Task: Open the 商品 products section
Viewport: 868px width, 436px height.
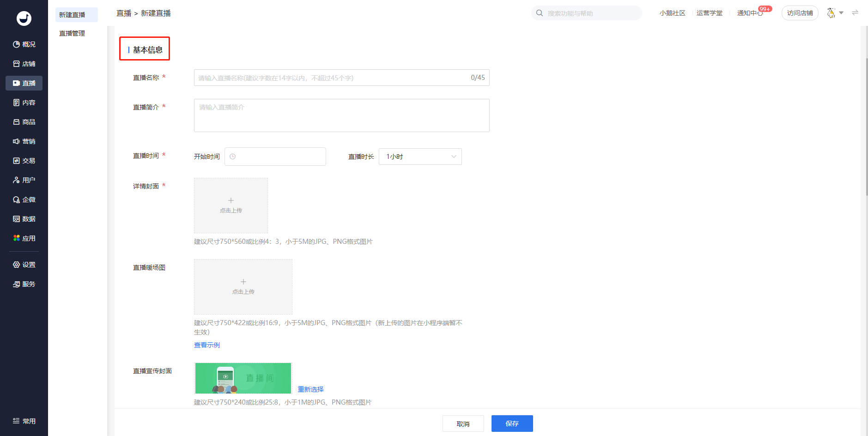Action: pyautogui.click(x=24, y=122)
